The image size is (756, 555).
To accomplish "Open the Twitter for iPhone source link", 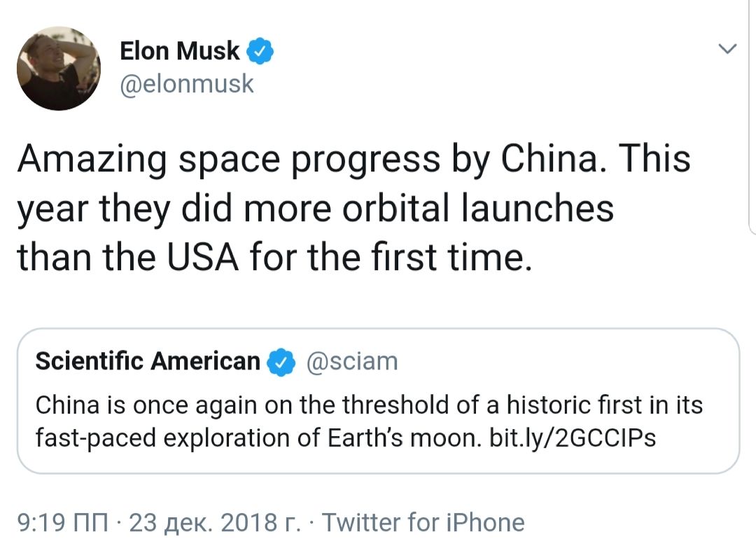I will coord(423,522).
